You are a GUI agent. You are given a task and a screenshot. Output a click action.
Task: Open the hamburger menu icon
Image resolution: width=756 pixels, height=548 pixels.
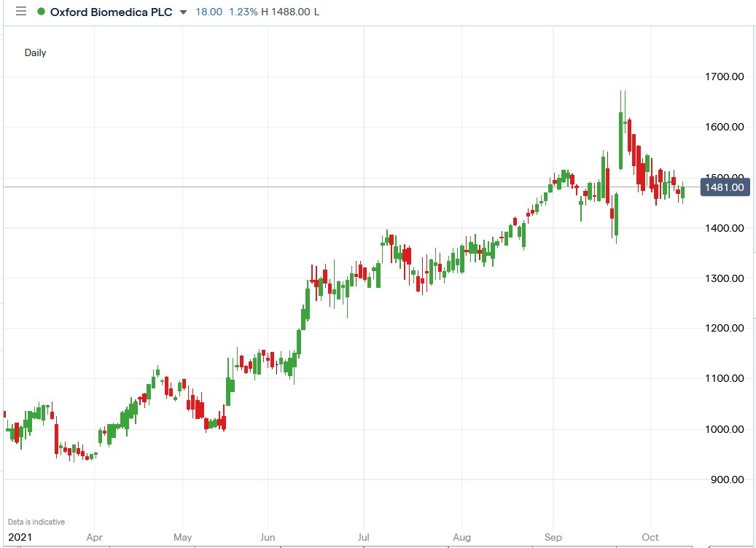20,11
